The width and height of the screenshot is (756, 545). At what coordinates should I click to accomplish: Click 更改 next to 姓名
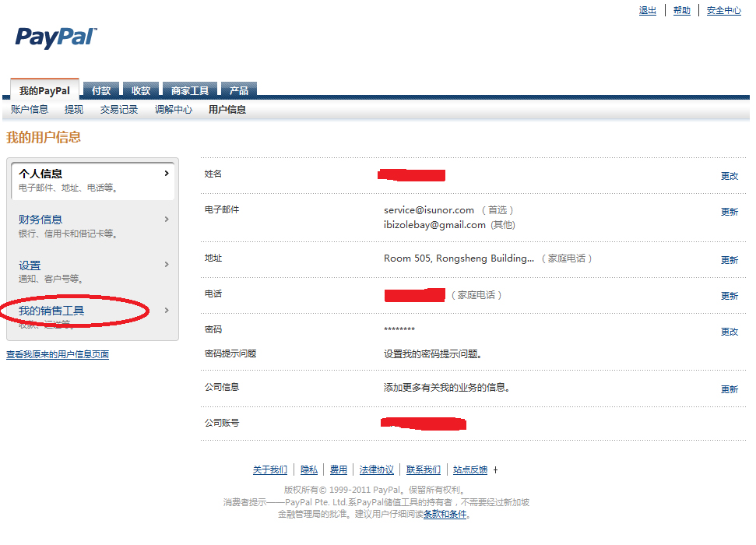[x=729, y=176]
